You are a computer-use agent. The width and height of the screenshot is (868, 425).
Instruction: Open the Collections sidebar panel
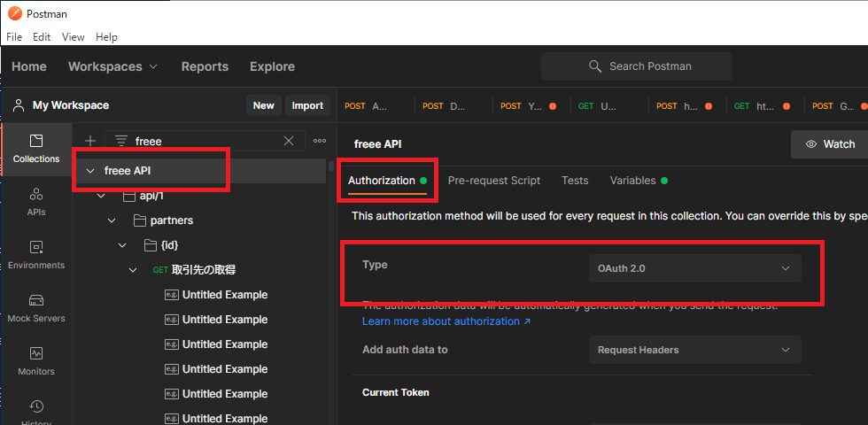(36, 149)
